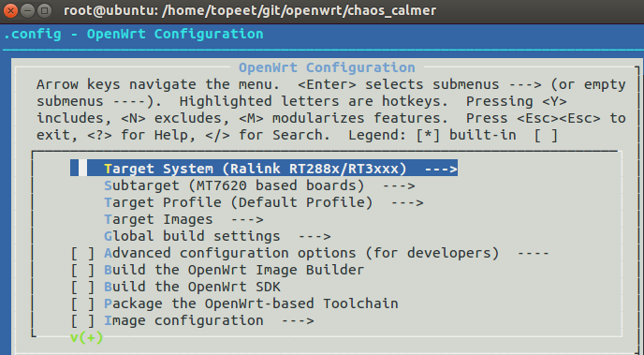Select Target Profile (Default Profile) entry
The width and height of the screenshot is (644, 355).
(x=238, y=202)
